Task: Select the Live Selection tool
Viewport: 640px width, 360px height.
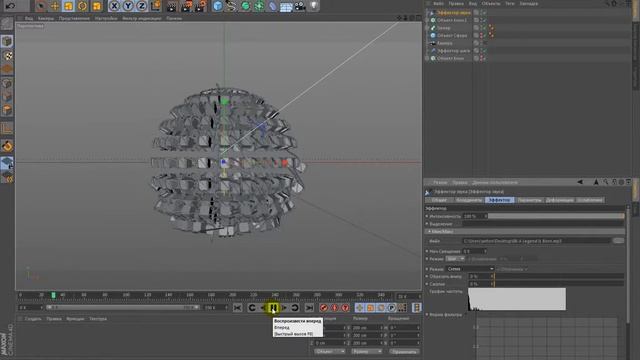Action: [x=40, y=6]
